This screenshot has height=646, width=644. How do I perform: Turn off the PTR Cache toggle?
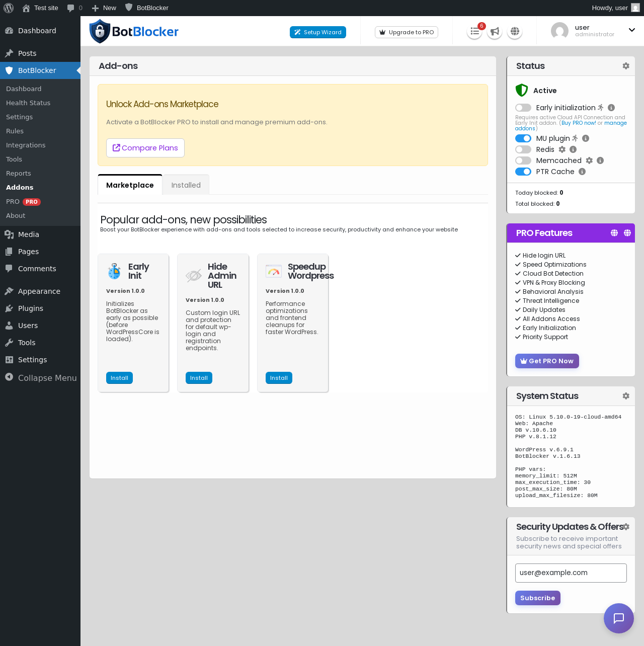523,172
